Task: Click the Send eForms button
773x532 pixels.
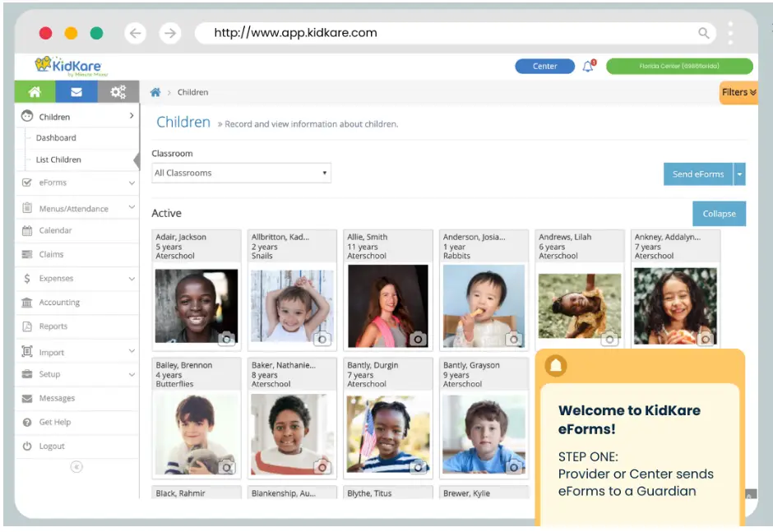Action: tap(697, 173)
